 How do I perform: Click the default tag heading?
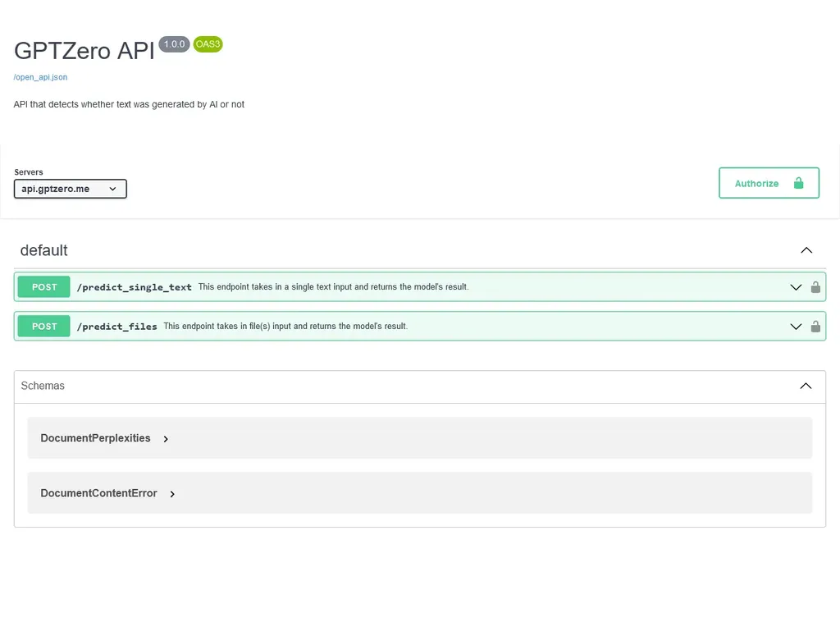pyautogui.click(x=44, y=250)
